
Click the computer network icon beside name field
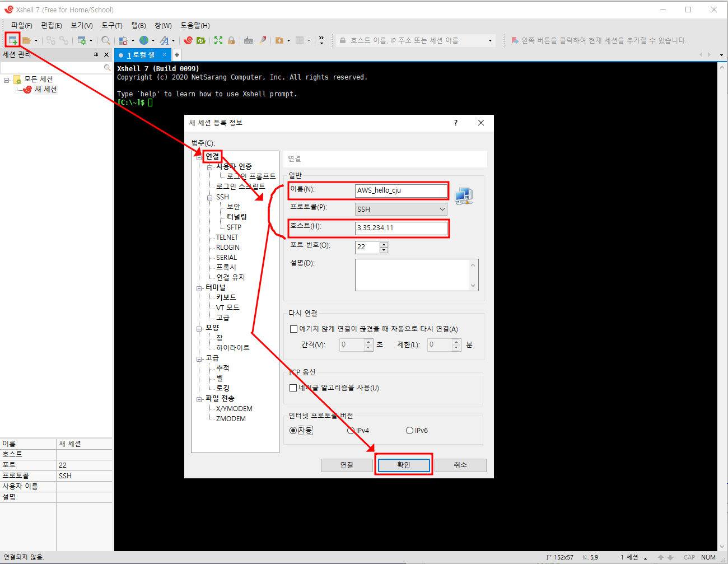(x=464, y=196)
